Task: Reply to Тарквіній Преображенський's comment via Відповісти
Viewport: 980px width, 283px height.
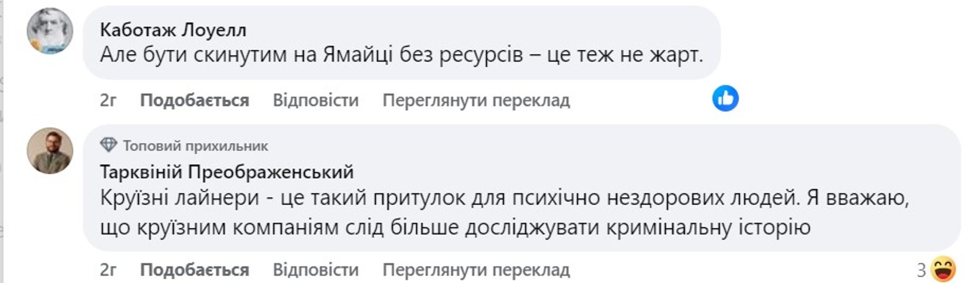Action: (316, 270)
